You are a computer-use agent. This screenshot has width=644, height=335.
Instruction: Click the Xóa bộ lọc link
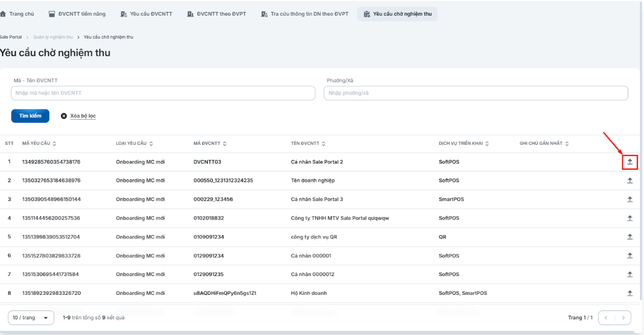click(x=83, y=116)
